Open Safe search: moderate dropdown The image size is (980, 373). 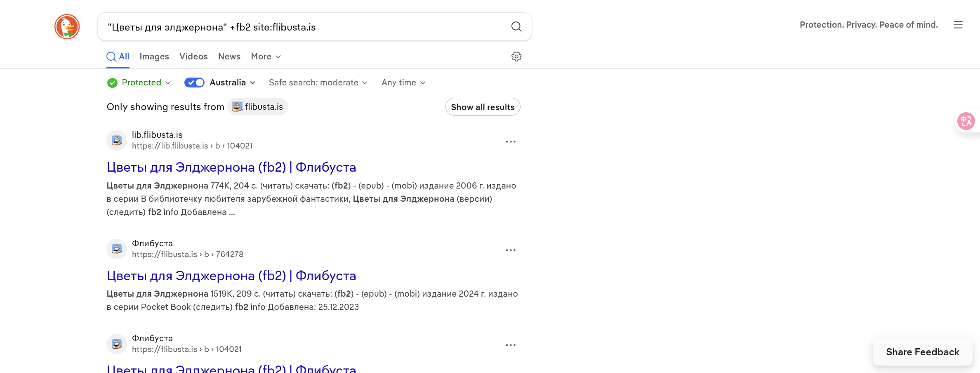point(318,83)
